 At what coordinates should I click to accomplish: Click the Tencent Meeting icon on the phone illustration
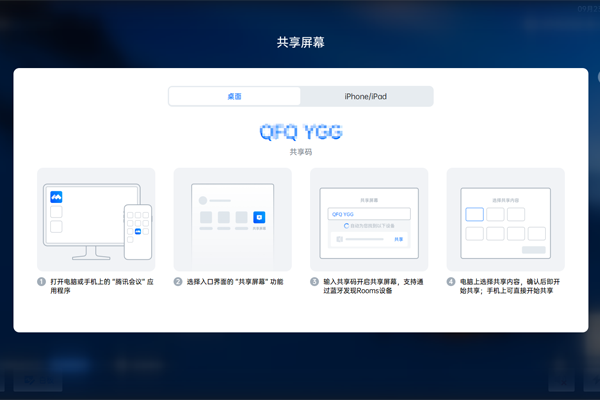tap(138, 232)
